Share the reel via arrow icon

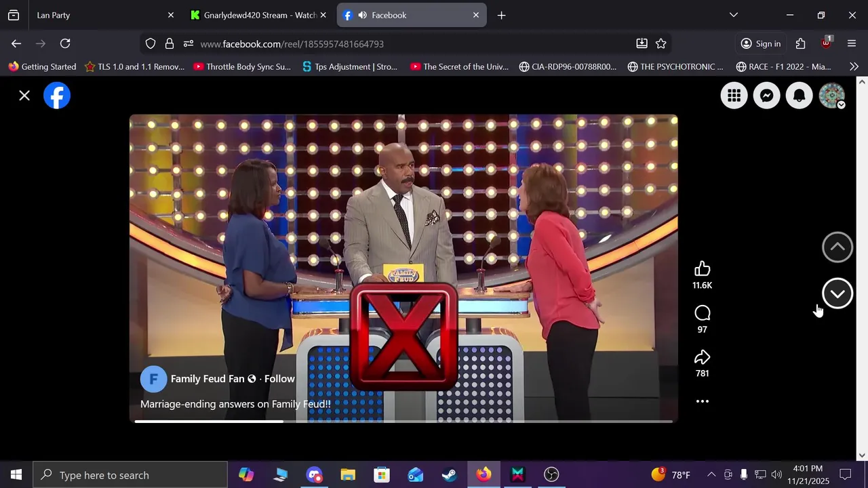coord(702,357)
